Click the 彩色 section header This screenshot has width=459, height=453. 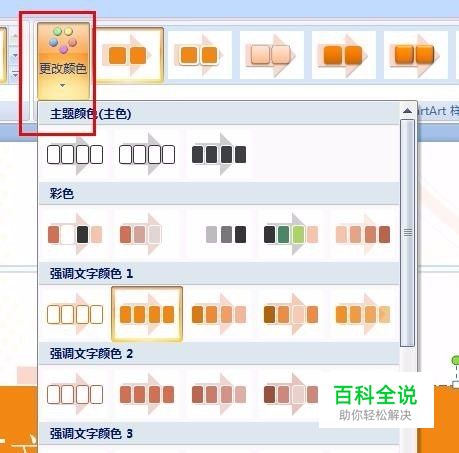pyautogui.click(x=219, y=193)
